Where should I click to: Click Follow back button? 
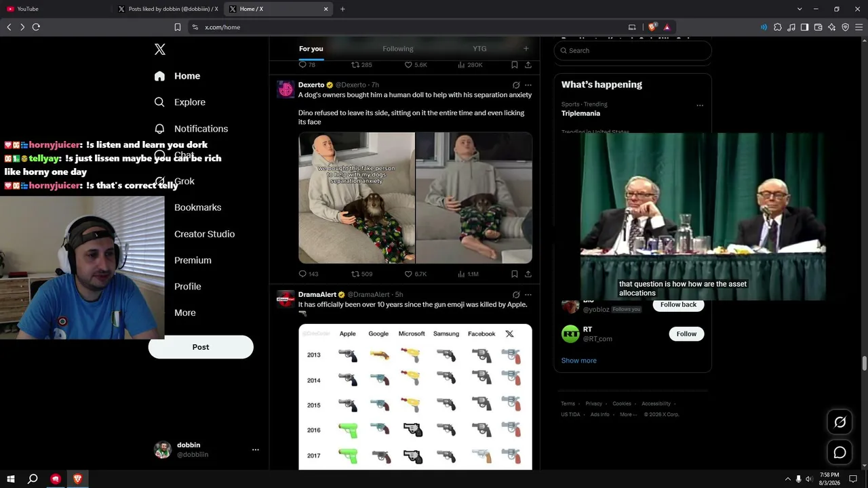678,305
